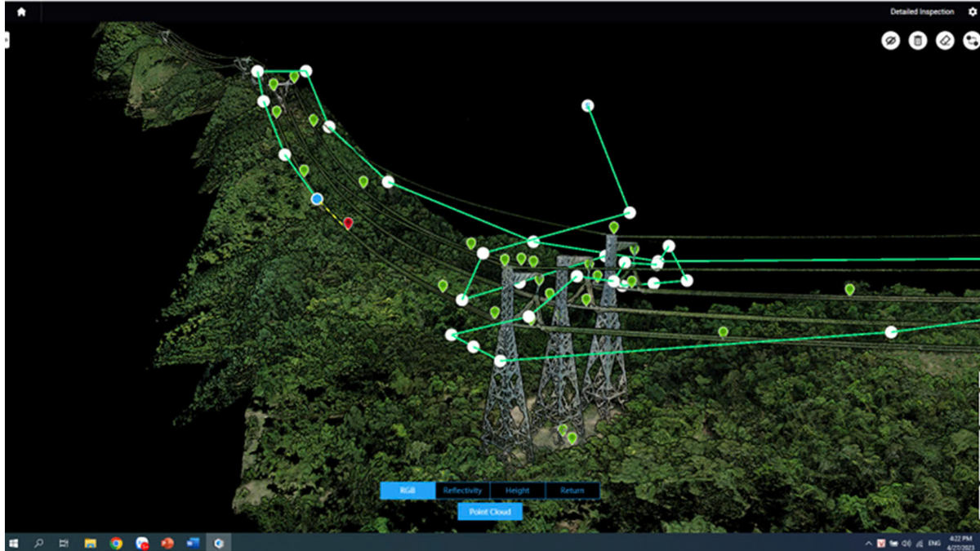Viewport: 980px width, 551px height.
Task: Click the Detailed Inspection label
Action: pyautogui.click(x=921, y=12)
